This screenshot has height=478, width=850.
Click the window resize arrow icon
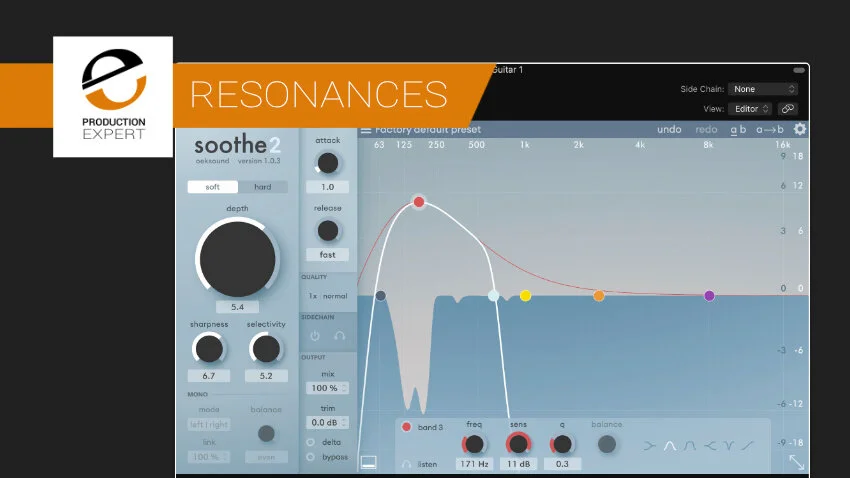[x=796, y=462]
